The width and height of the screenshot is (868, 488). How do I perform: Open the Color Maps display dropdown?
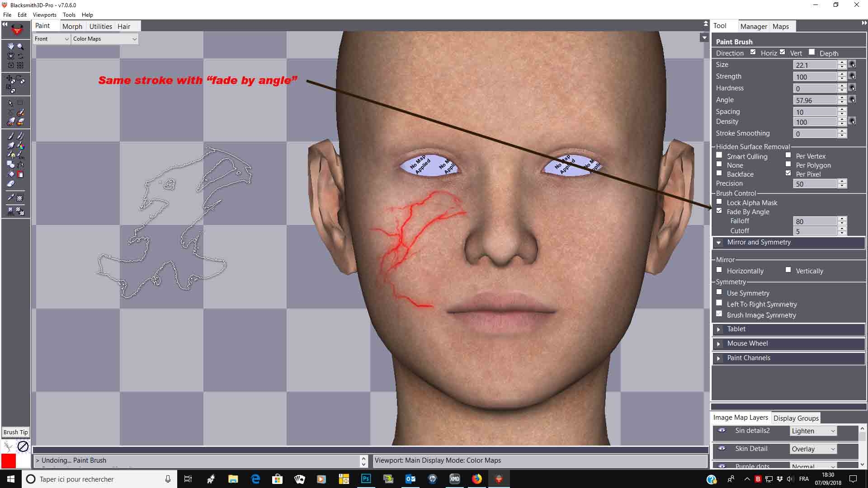click(104, 39)
